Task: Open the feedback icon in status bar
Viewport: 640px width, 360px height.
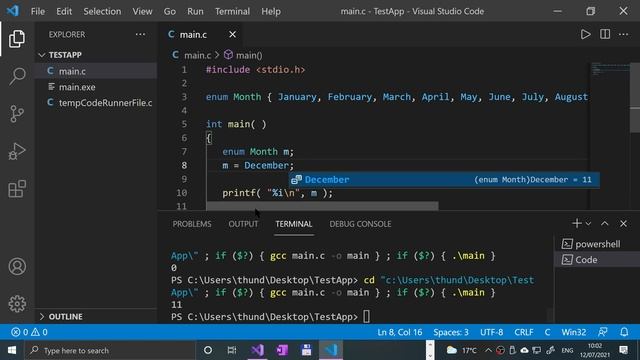Action: [602, 332]
